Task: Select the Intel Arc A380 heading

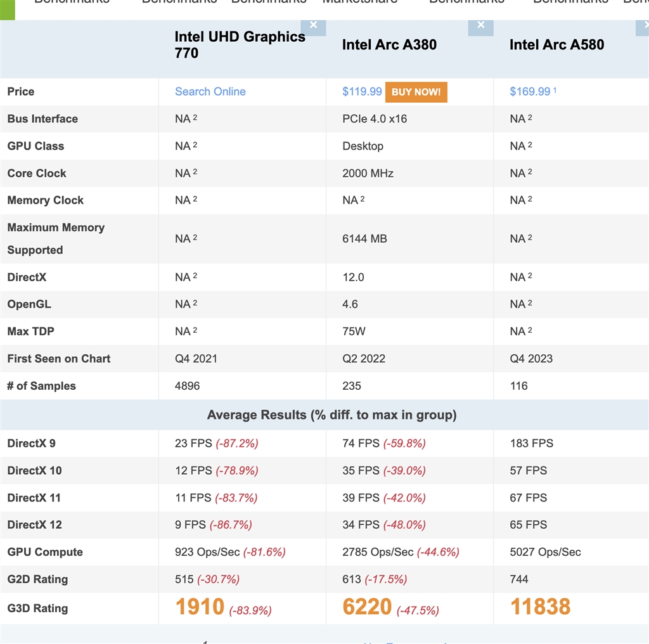Action: pos(389,45)
